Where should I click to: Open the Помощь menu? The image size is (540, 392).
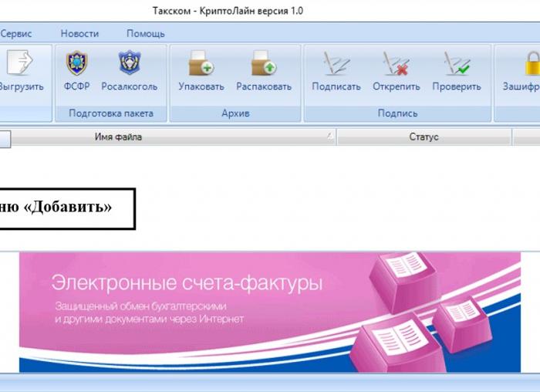point(146,34)
